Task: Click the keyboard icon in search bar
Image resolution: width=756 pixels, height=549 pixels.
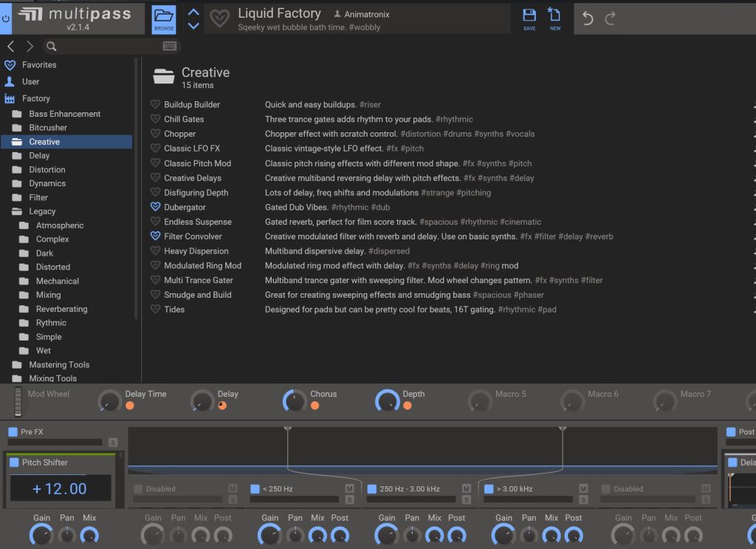Action: tap(170, 47)
